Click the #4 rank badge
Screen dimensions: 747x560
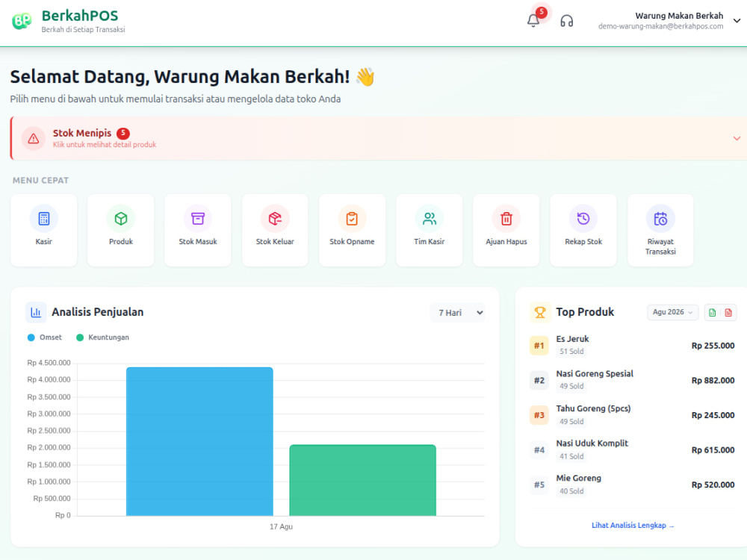pos(539,450)
